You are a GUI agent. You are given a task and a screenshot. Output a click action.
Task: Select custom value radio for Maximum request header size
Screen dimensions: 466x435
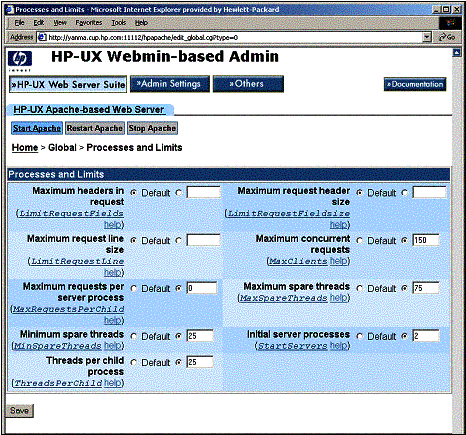pyautogui.click(x=405, y=193)
